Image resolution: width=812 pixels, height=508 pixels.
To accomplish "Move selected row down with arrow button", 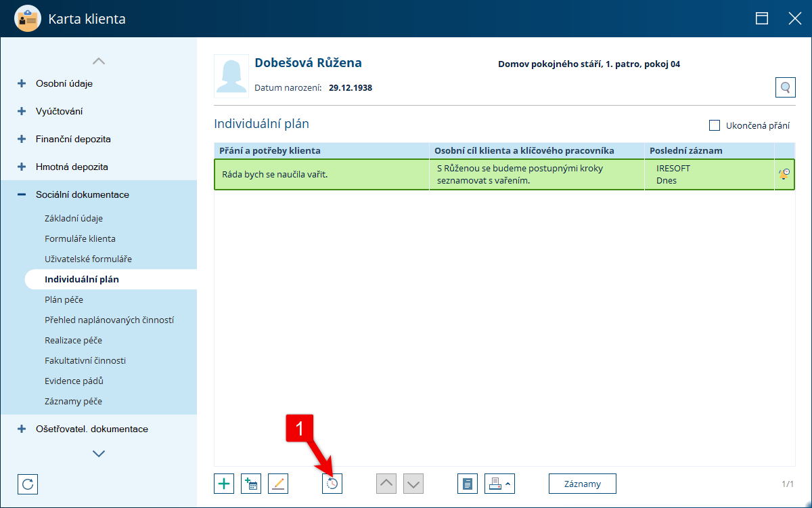I will click(x=413, y=484).
